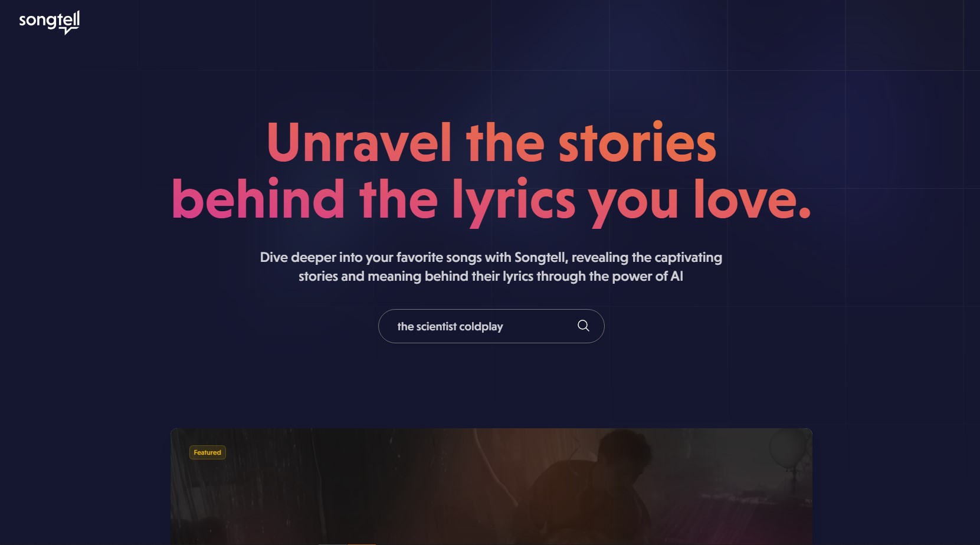
Task: Click the word 'stories' in the orange headline
Action: tap(637, 143)
